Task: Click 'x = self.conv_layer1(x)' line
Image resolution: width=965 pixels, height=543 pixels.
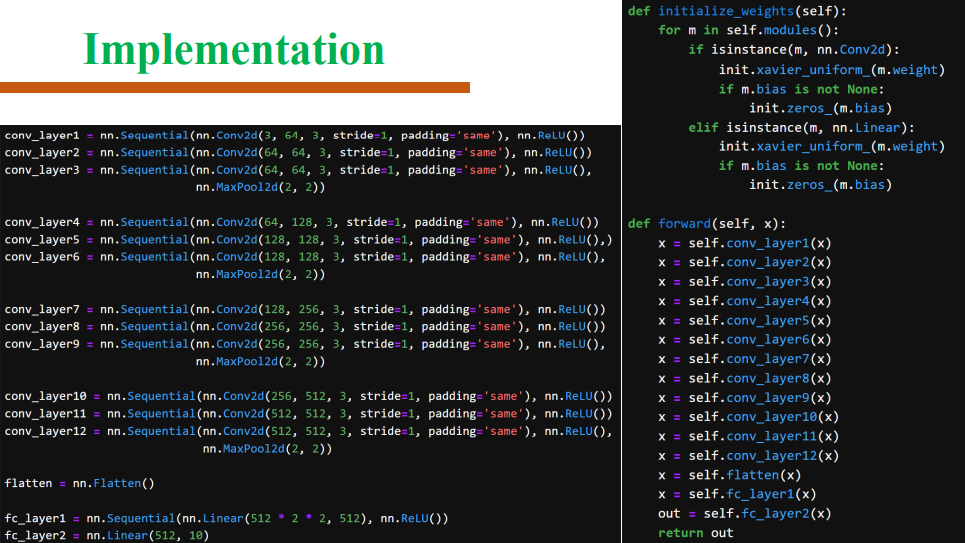Action: point(745,243)
